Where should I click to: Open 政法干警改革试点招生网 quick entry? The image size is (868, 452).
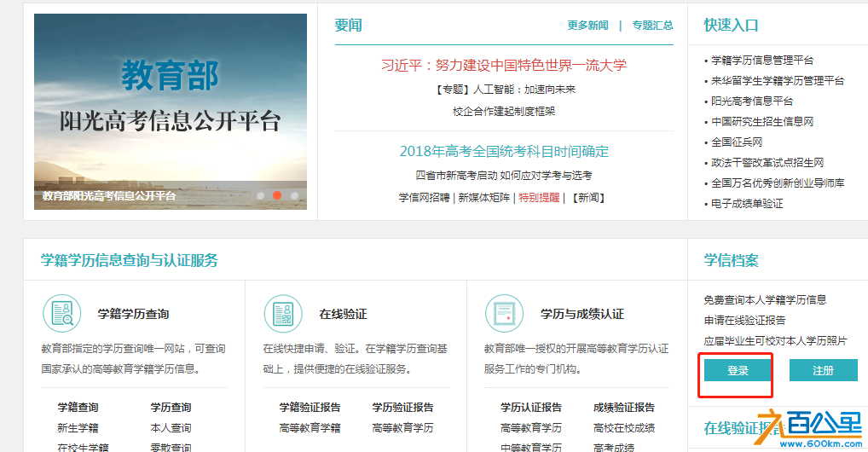pyautogui.click(x=767, y=163)
